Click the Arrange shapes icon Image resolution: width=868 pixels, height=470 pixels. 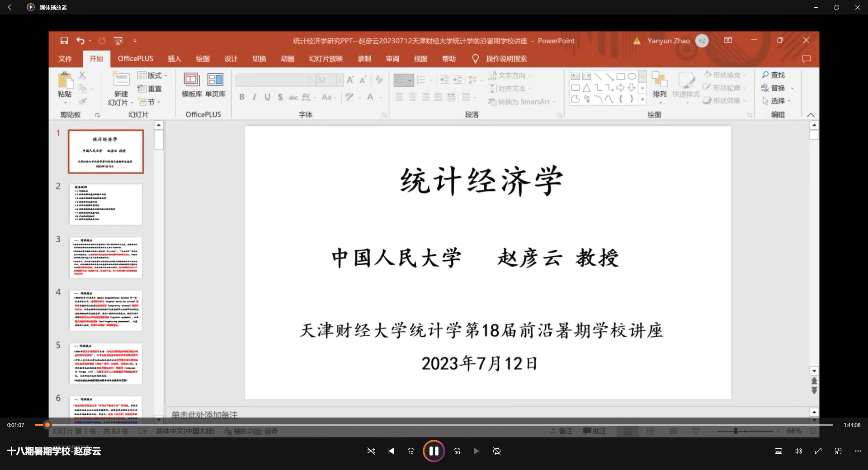(660, 85)
